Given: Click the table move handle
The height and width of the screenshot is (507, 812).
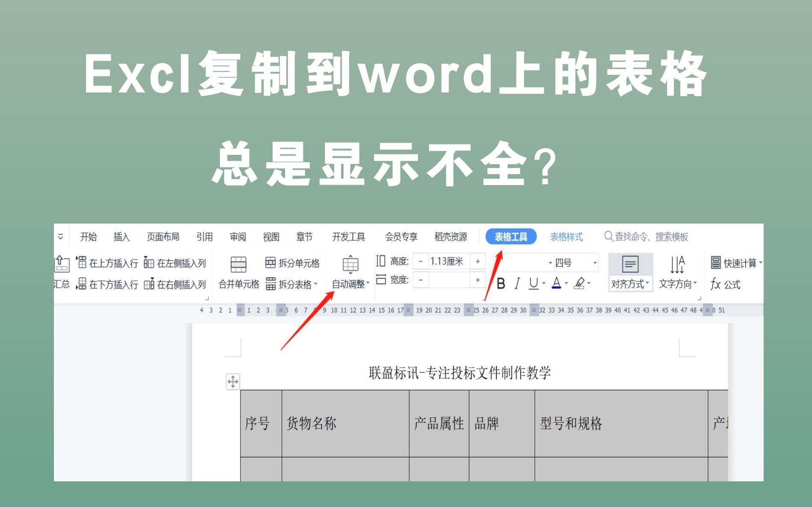Looking at the screenshot, I should click(233, 381).
